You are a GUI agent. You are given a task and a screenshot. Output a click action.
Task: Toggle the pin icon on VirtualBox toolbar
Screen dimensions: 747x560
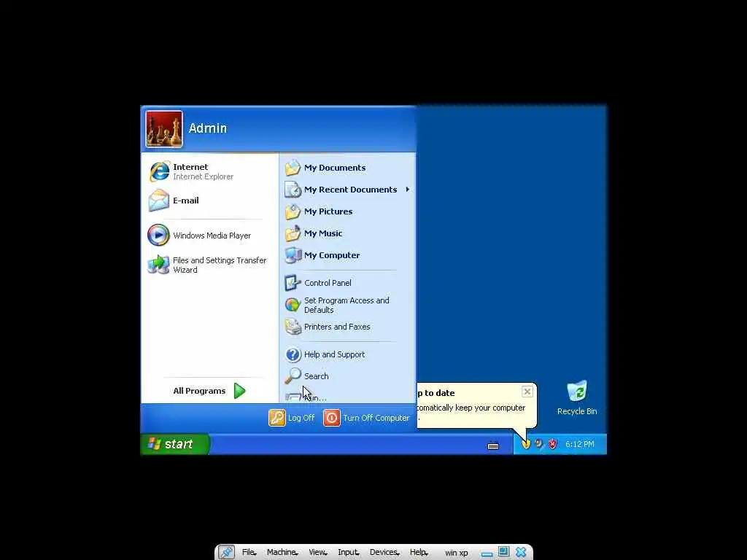[226, 553]
